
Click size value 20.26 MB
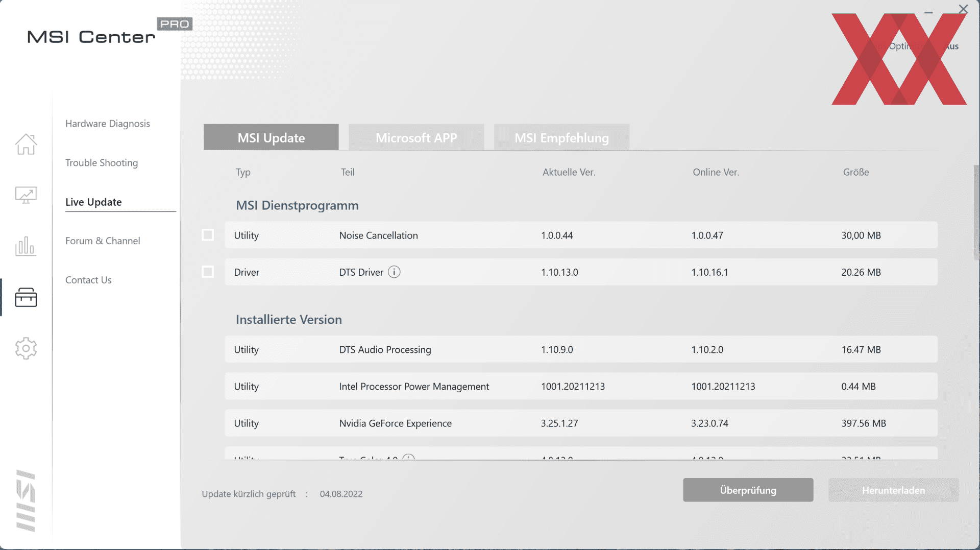click(861, 272)
